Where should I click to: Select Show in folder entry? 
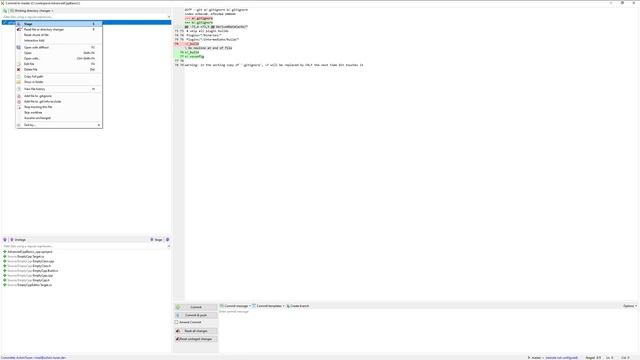click(59, 82)
